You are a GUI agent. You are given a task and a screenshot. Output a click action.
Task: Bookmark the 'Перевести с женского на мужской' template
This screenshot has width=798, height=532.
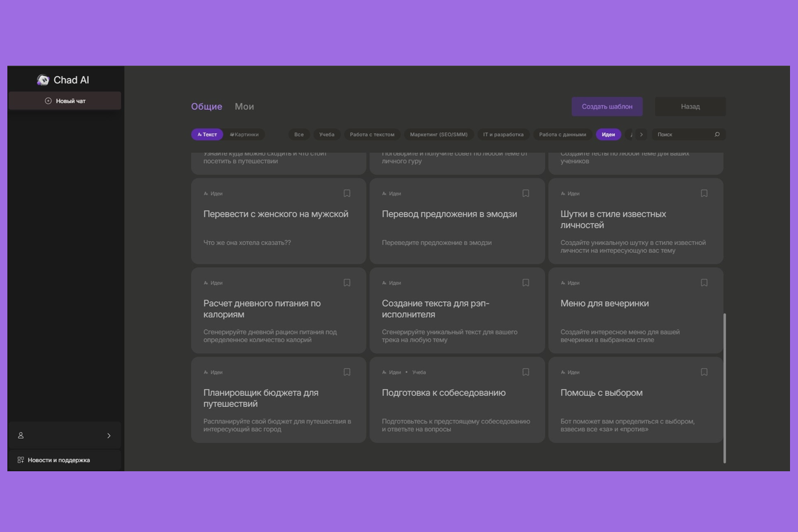tap(347, 193)
